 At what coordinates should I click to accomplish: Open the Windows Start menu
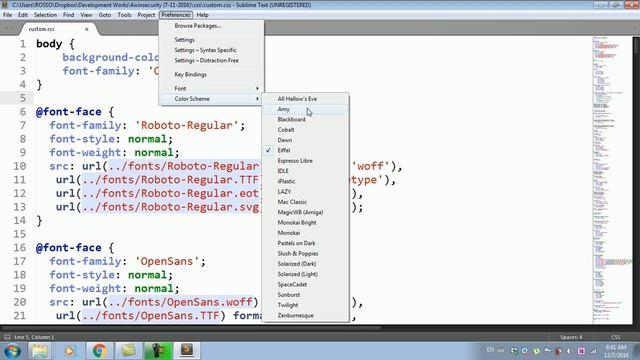click(x=12, y=351)
